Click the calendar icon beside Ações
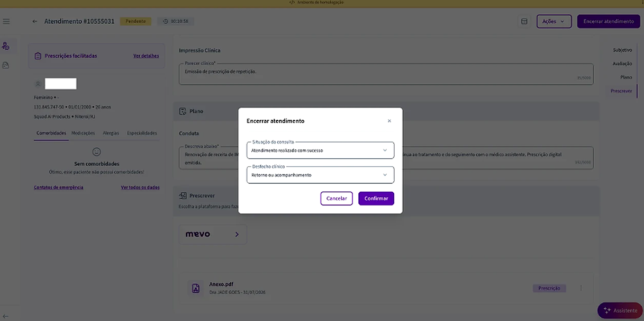Viewport: 644px width, 321px height. tap(524, 22)
